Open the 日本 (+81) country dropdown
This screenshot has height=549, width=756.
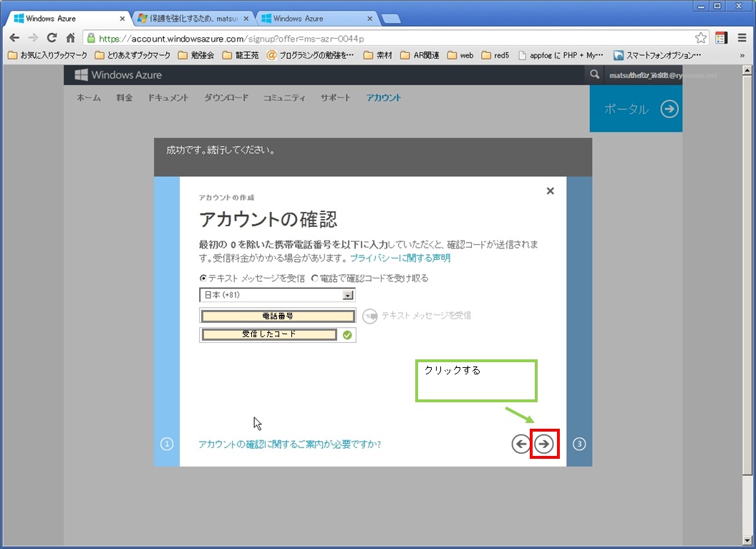click(277, 295)
